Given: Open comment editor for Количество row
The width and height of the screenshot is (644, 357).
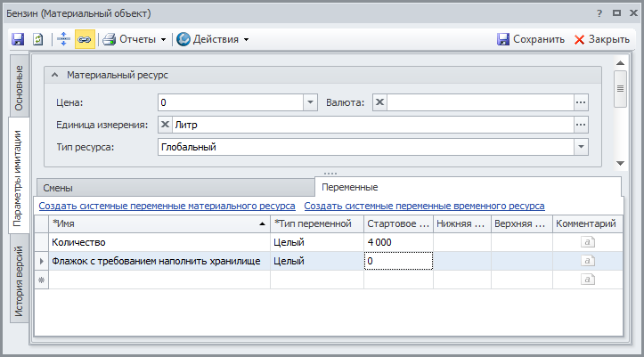Looking at the screenshot, I should (x=587, y=241).
